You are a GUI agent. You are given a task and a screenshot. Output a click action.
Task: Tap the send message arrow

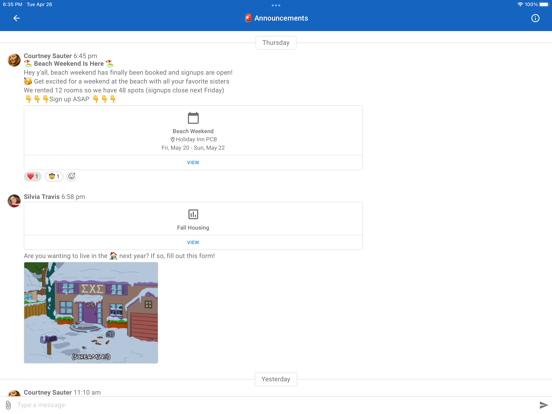point(543,405)
